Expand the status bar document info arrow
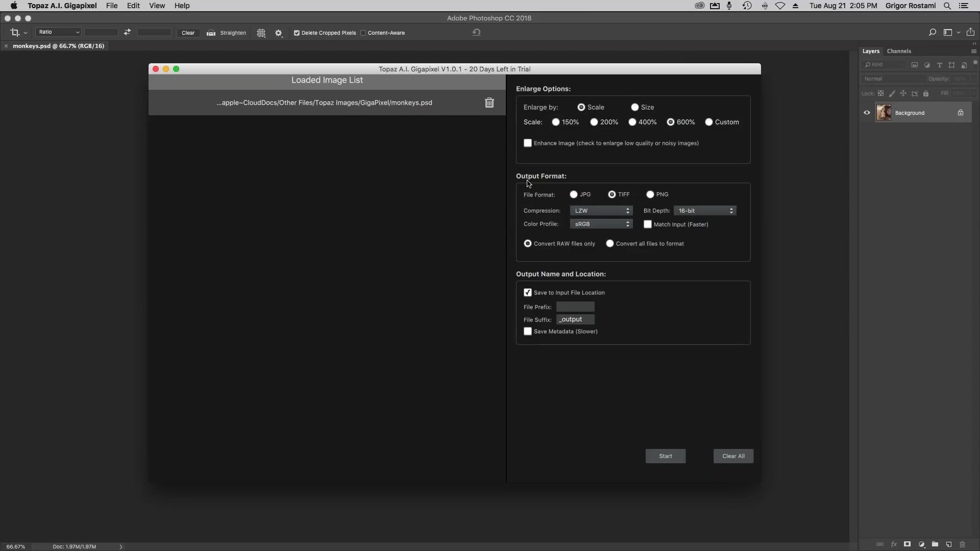Image resolution: width=980 pixels, height=551 pixels. (x=121, y=546)
